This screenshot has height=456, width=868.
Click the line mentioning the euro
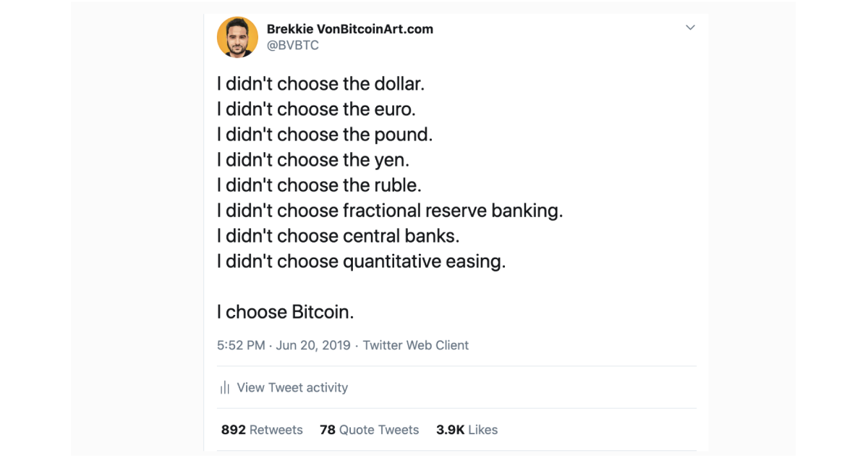click(316, 109)
